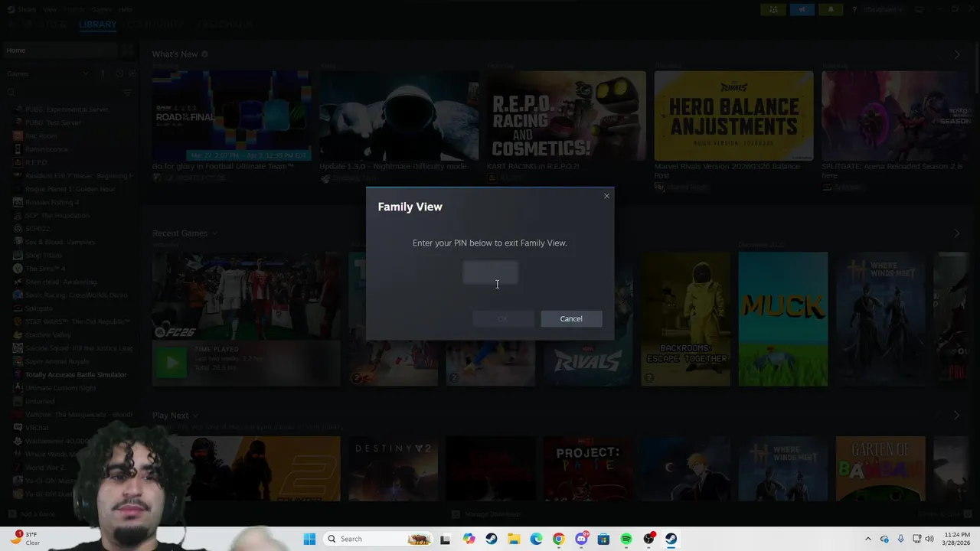Viewport: 980px width, 551px height.
Task: Open Microsoft Edge from the taskbar
Action: (536, 539)
